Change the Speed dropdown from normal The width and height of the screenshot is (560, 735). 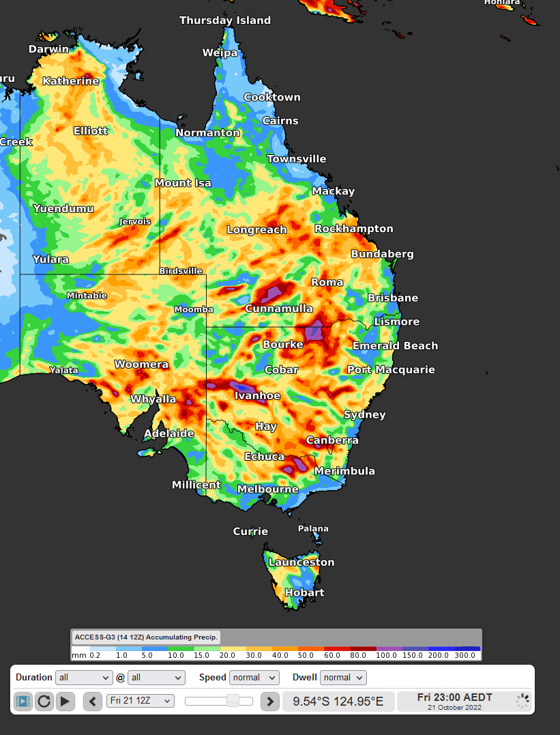pyautogui.click(x=254, y=677)
